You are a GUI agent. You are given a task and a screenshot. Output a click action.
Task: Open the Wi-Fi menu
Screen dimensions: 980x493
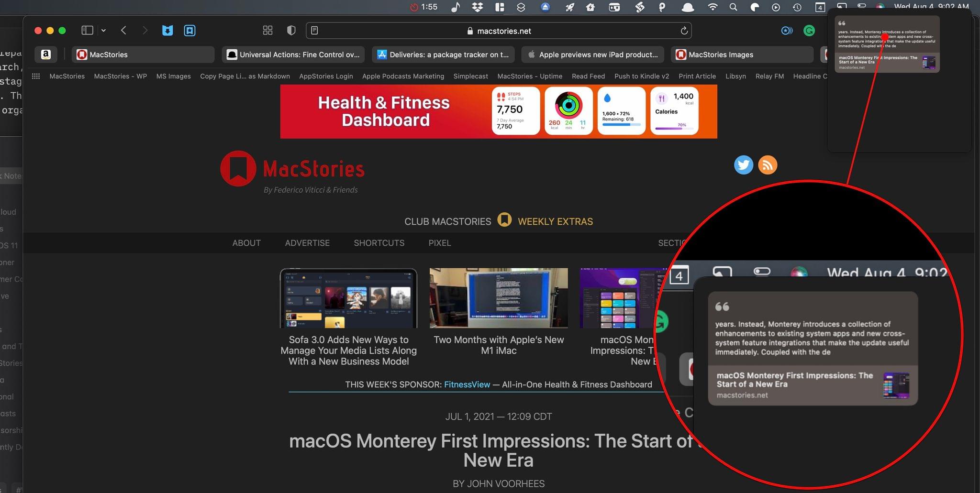pos(713,7)
